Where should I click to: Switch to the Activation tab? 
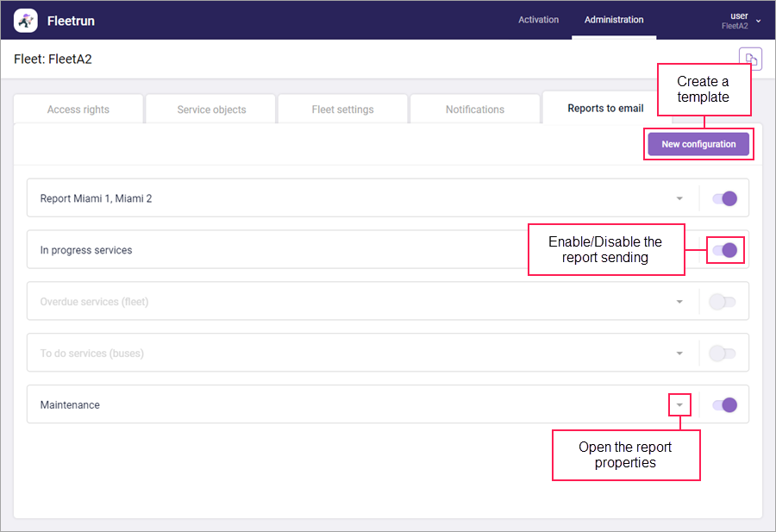pyautogui.click(x=538, y=20)
